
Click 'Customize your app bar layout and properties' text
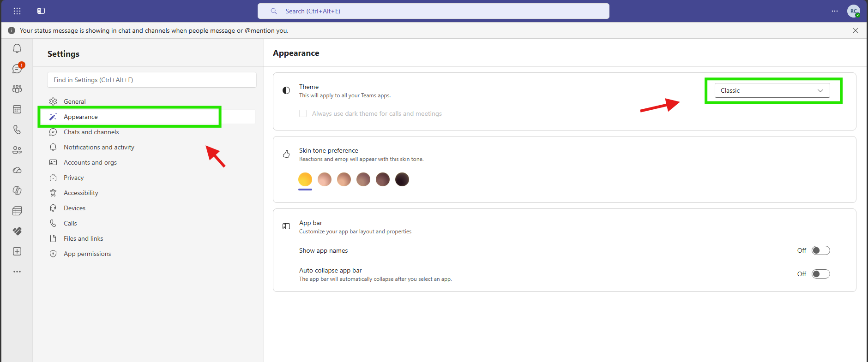pos(355,231)
